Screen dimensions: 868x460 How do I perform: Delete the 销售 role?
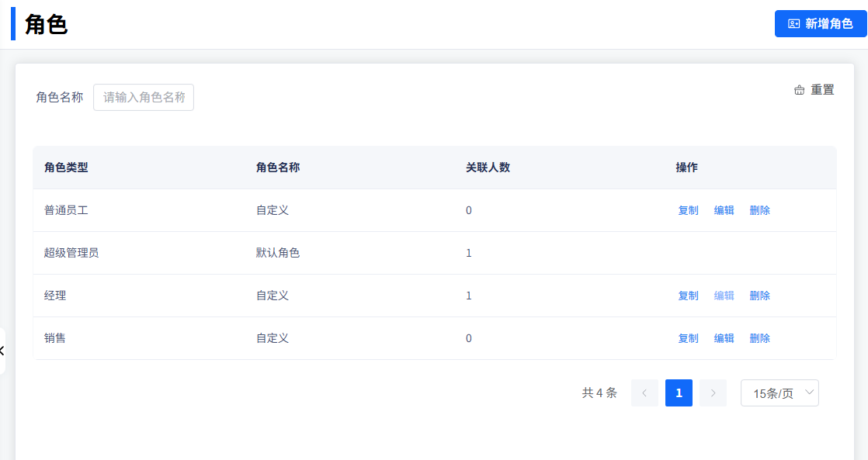tap(759, 338)
